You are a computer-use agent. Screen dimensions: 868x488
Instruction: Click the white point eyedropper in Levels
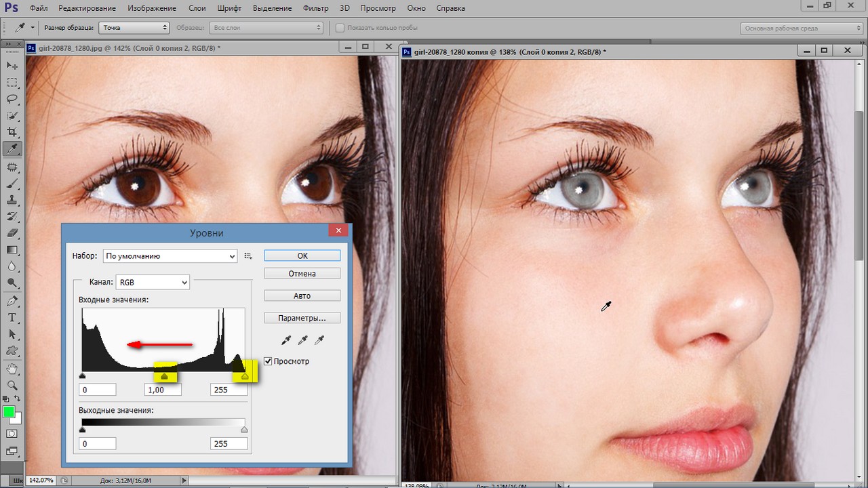tap(319, 340)
